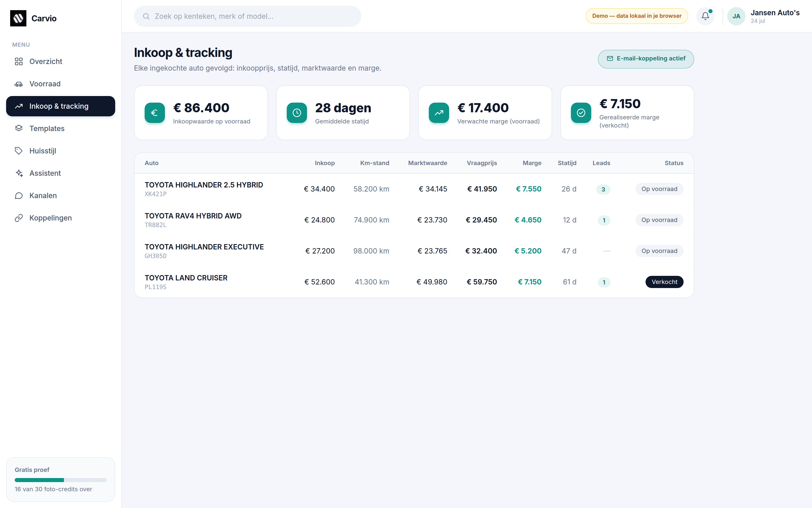This screenshot has width=812, height=508.
Task: Click the Marge column header
Action: coord(532,163)
